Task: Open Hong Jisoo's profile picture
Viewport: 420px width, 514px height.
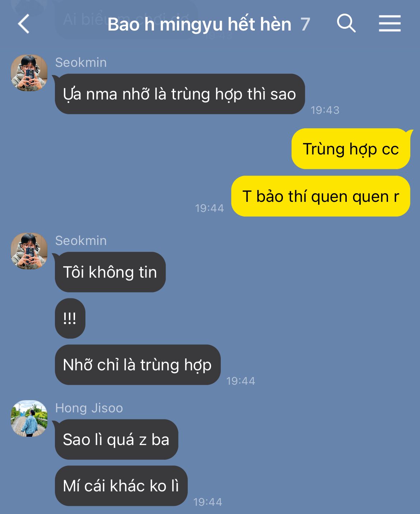Action: tap(29, 418)
